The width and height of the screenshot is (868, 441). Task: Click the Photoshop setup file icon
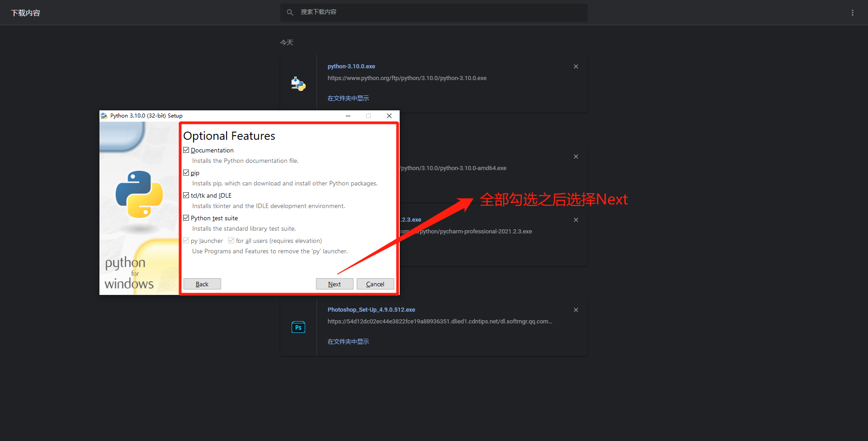(x=298, y=327)
